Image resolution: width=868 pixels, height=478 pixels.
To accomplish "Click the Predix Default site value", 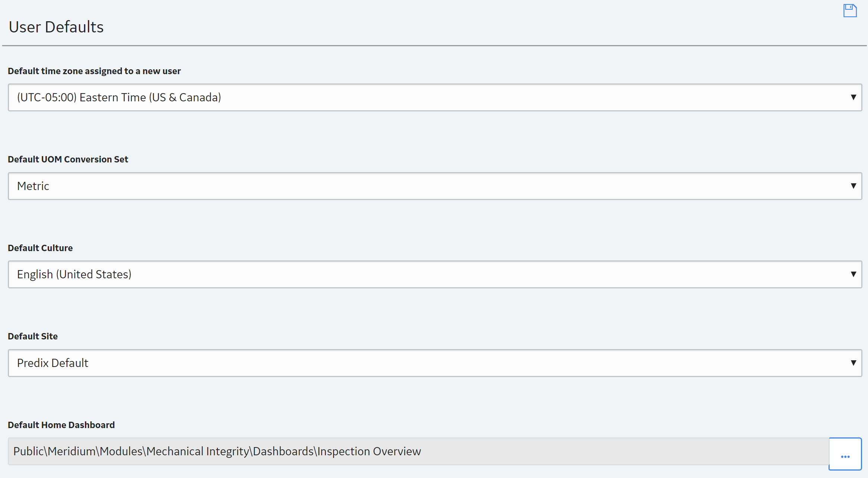I will pyautogui.click(x=53, y=363).
